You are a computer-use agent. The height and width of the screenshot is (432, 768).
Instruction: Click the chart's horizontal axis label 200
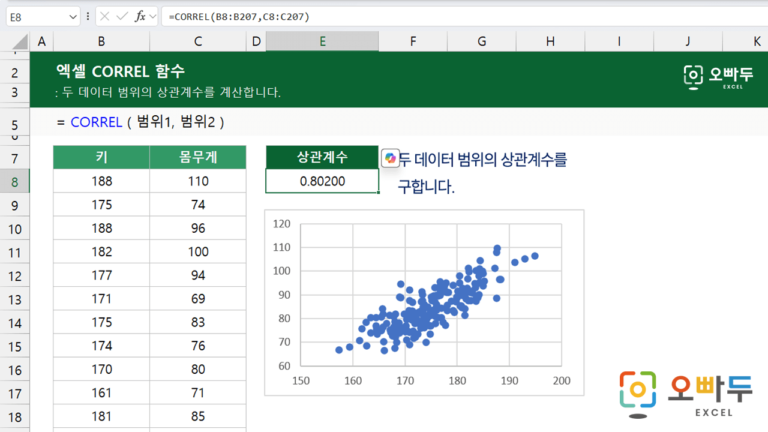point(561,381)
